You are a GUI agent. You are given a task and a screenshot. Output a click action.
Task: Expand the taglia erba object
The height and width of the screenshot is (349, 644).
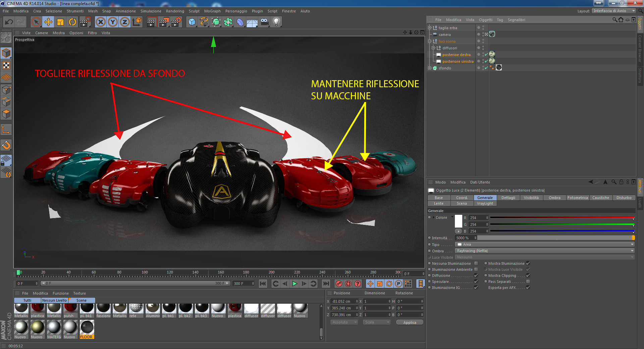429,28
